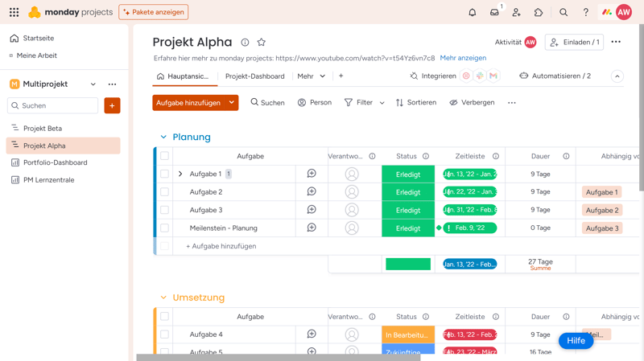644x361 pixels.
Task: Check the Meilenstein - Planung checkbox
Action: pos(164,228)
